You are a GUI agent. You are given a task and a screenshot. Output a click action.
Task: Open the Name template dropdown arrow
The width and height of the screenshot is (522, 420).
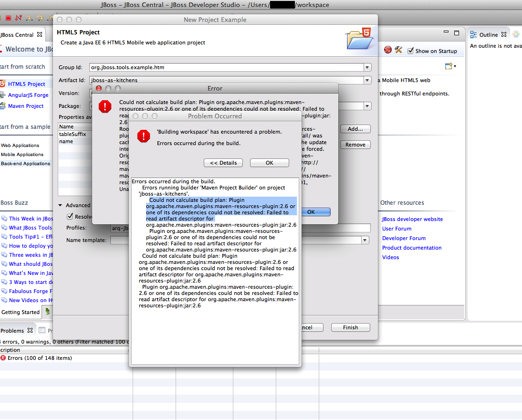[x=365, y=240]
